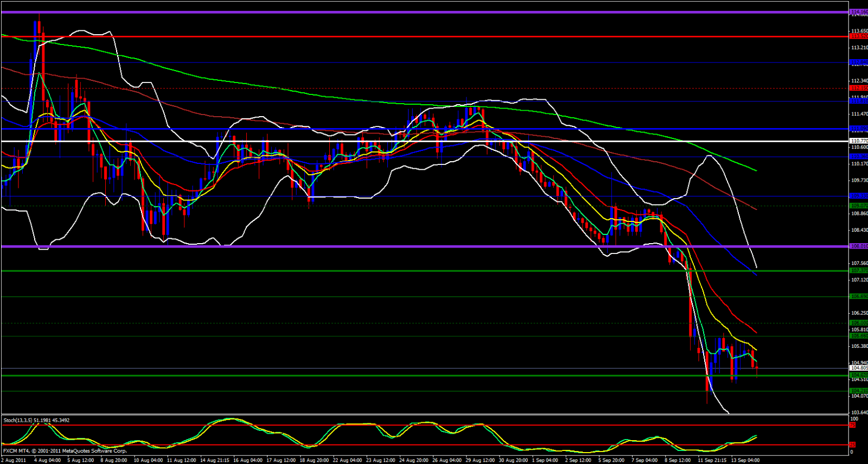Select the thick blue 111.090 price tag
The width and height of the screenshot is (868, 464).
pyautogui.click(x=859, y=129)
